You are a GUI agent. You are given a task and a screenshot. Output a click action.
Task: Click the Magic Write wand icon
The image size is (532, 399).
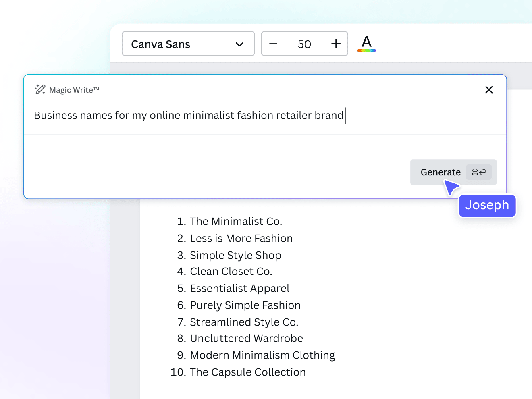(x=39, y=89)
